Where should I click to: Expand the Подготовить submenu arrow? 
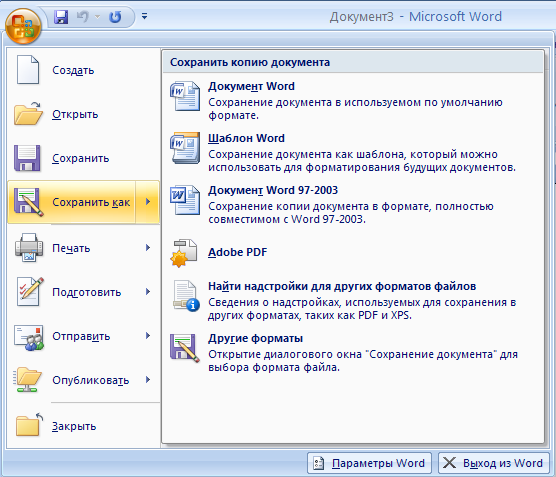[148, 292]
